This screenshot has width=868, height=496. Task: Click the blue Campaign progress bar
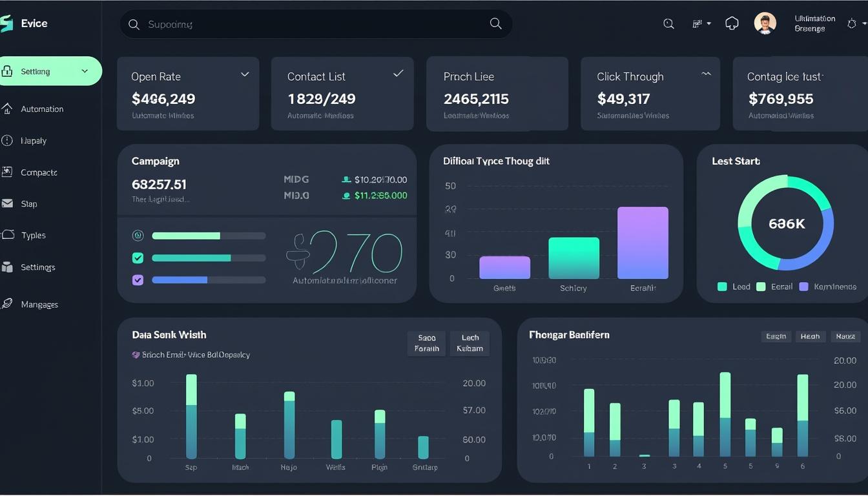pyautogui.click(x=209, y=280)
